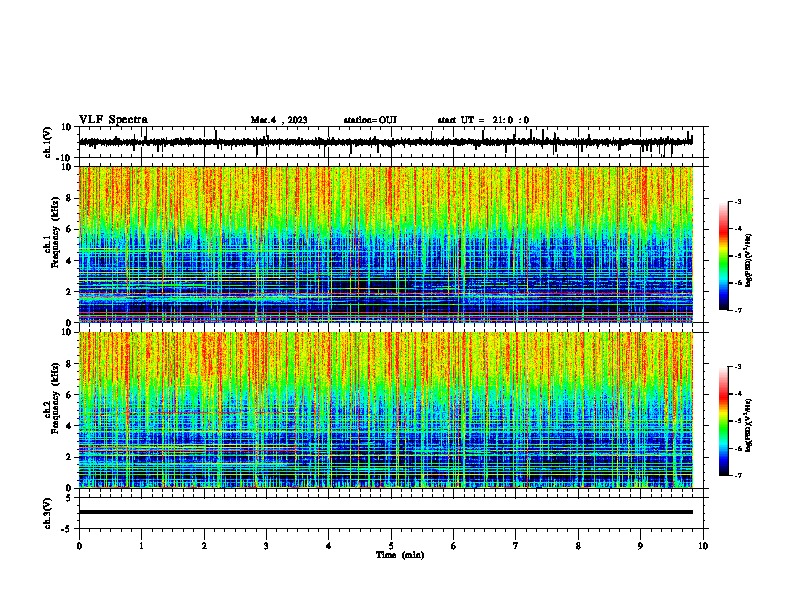Click the time axis tick label "4"
792x612 pixels.
point(329,546)
